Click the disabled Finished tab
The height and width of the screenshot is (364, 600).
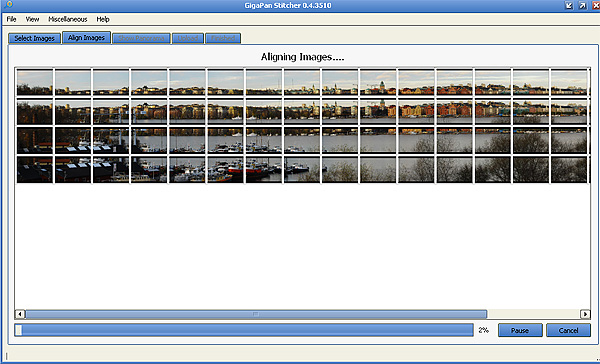coord(223,38)
